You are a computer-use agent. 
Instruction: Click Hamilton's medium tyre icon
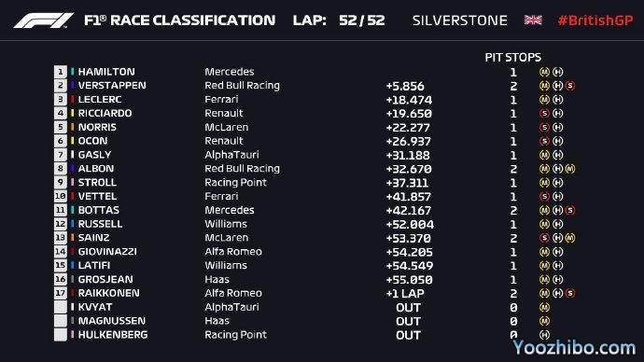point(544,72)
